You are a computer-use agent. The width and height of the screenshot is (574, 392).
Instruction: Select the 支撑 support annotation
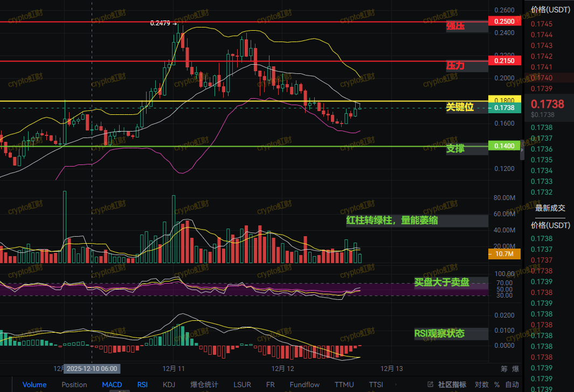pos(455,148)
